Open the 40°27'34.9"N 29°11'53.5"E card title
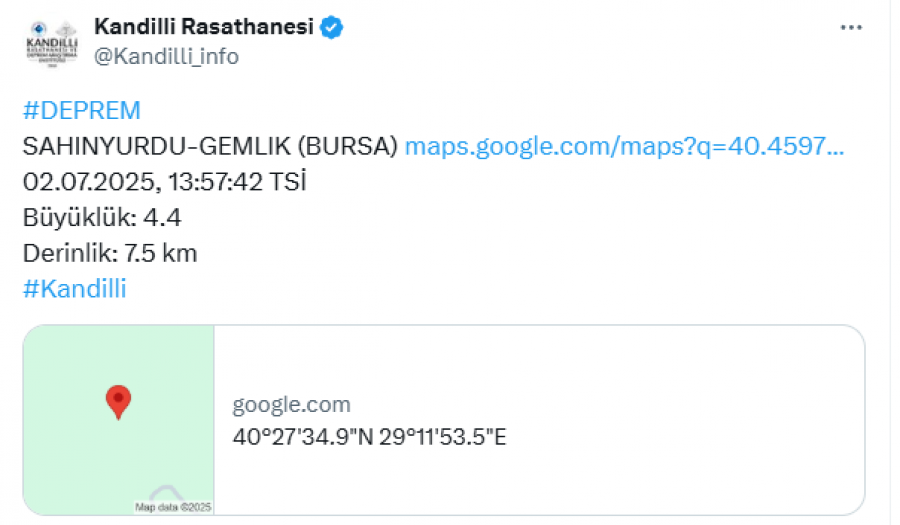Viewport: 900px width, 525px height. coord(369,437)
